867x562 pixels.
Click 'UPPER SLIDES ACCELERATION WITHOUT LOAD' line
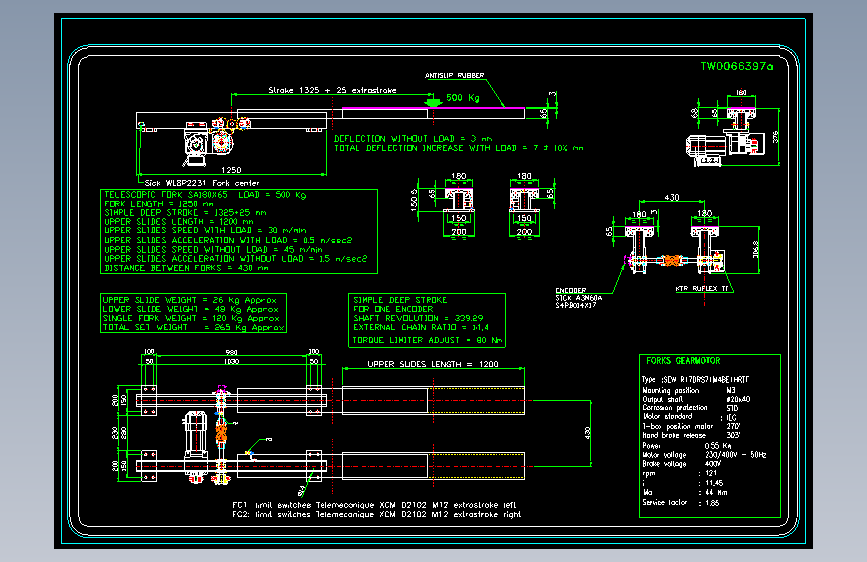pos(236,258)
